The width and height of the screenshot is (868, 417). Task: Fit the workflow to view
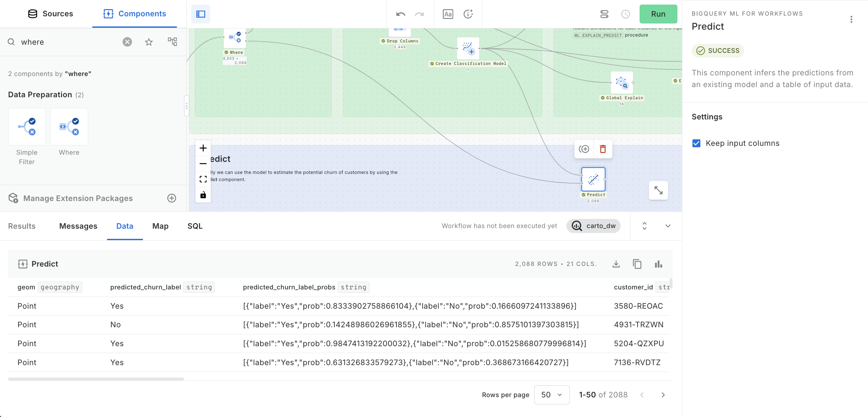click(x=203, y=179)
